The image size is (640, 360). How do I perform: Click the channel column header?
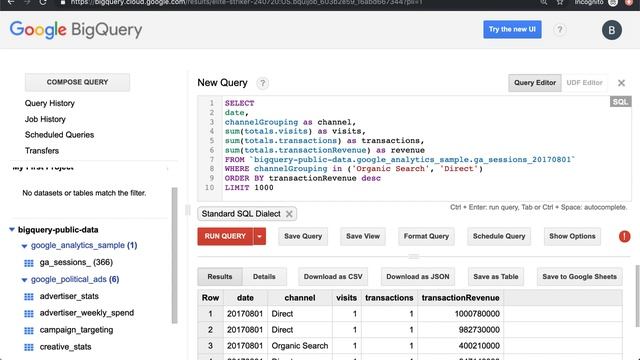pos(300,298)
